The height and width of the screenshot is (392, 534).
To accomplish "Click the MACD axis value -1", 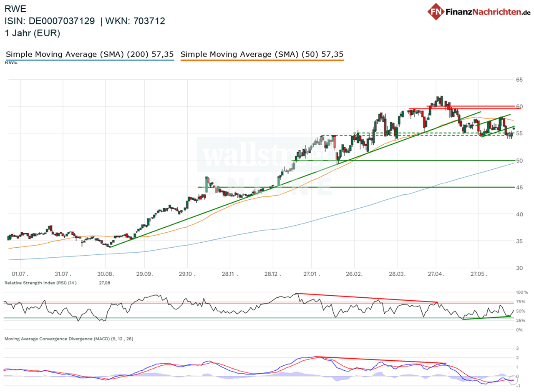I will 518,386.
